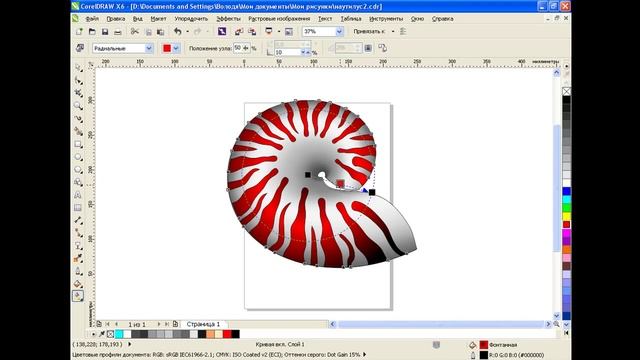Select the Shape tool in the toolbox

tap(78, 80)
